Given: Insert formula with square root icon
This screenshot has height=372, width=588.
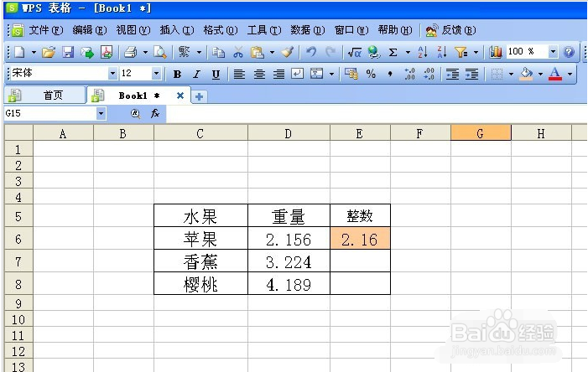Looking at the screenshot, I should coord(354,52).
